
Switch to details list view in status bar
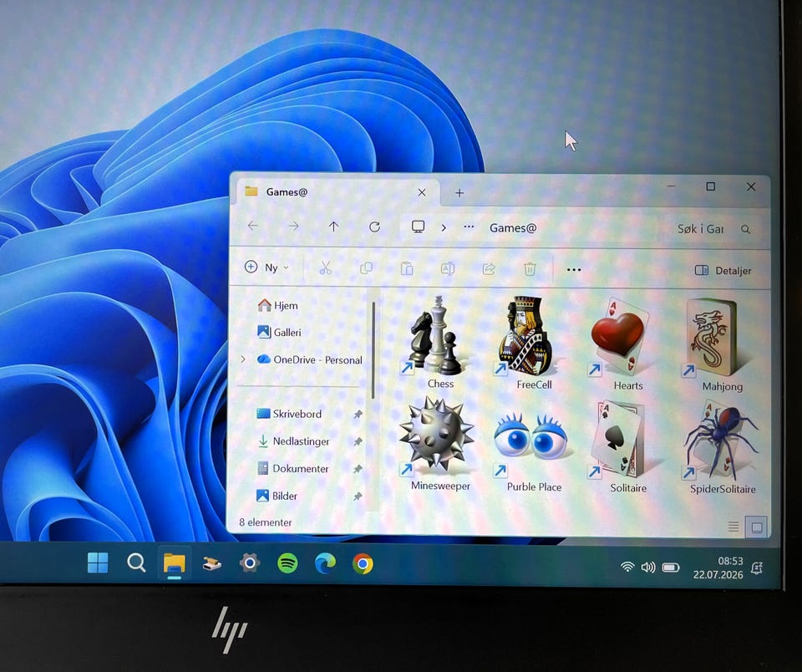(733, 526)
